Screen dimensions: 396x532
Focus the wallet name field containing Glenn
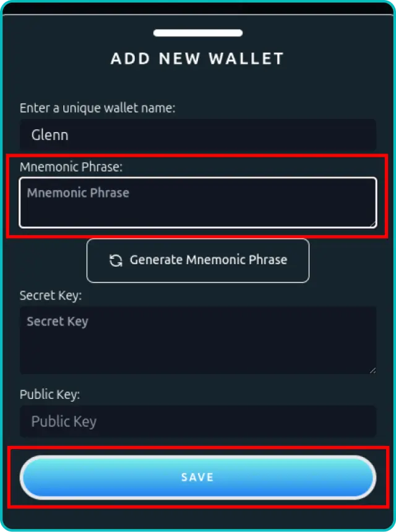(x=198, y=134)
